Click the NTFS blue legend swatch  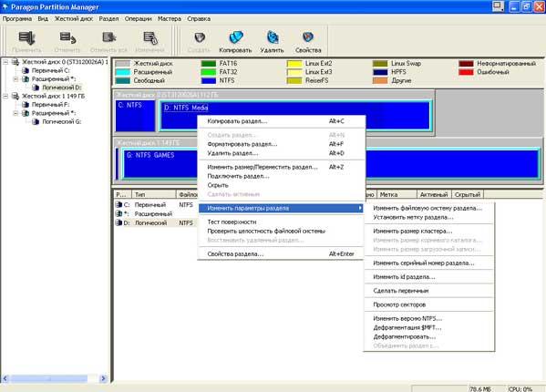[209, 80]
